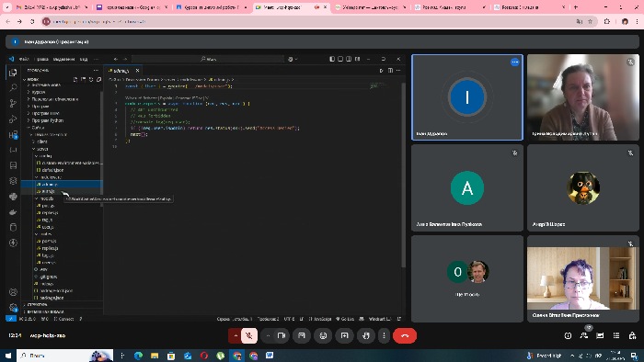
Task: Toggle VS Code bottom panel layout
Action: click(340, 59)
